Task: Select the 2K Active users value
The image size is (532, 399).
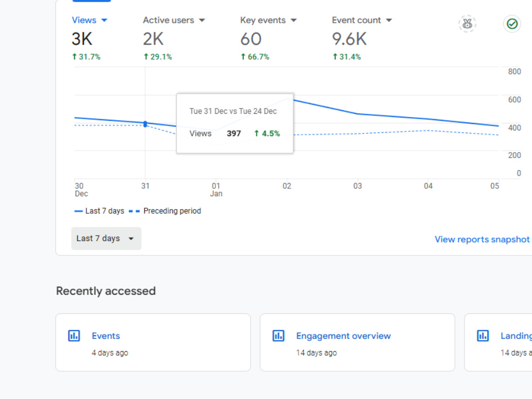Action: click(x=153, y=39)
